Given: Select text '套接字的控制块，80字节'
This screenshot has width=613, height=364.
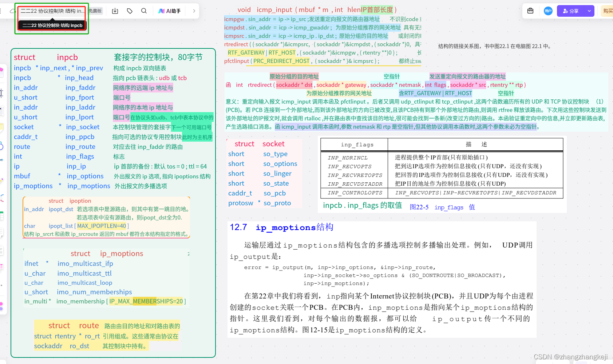Looking at the screenshot, I should click(x=158, y=57).
